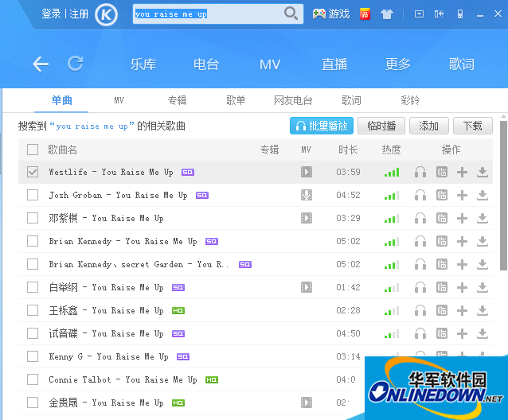Click the search box with 'you raise me up'
The width and height of the screenshot is (508, 420).
(x=207, y=14)
